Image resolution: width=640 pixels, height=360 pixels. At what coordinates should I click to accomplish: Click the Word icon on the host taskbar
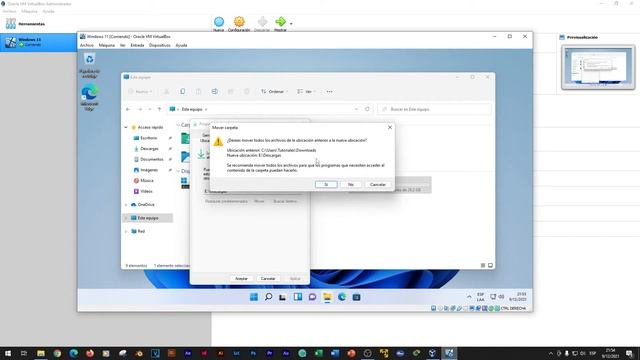pyautogui.click(x=335, y=353)
